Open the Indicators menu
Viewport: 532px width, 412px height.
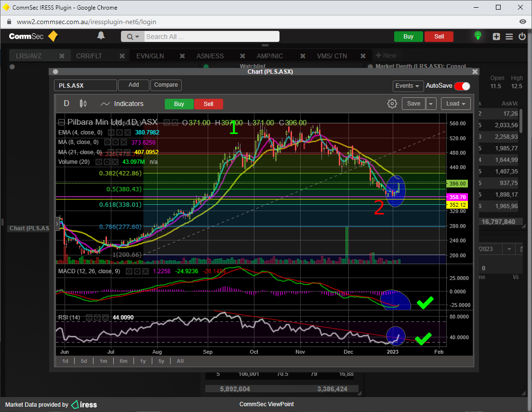coord(122,104)
